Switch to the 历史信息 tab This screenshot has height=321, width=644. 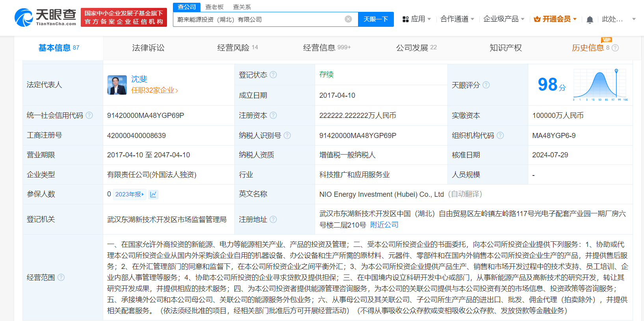click(x=588, y=48)
